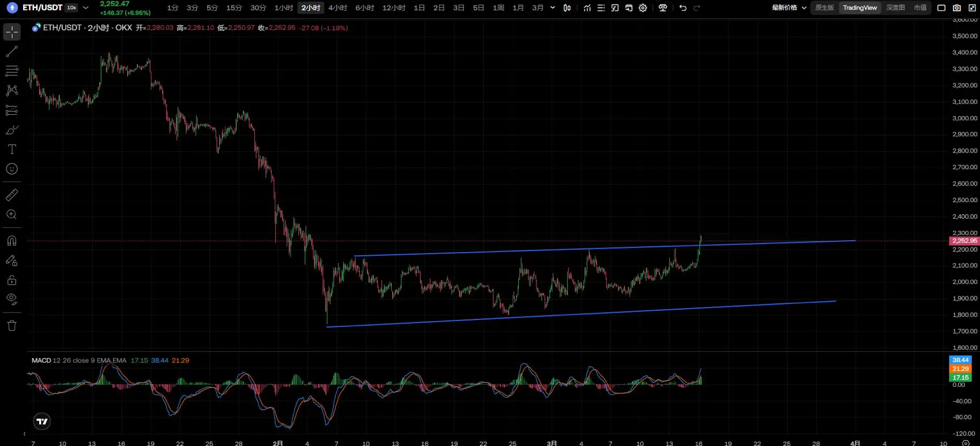Toggle hide all drawings

pyautogui.click(x=12, y=299)
